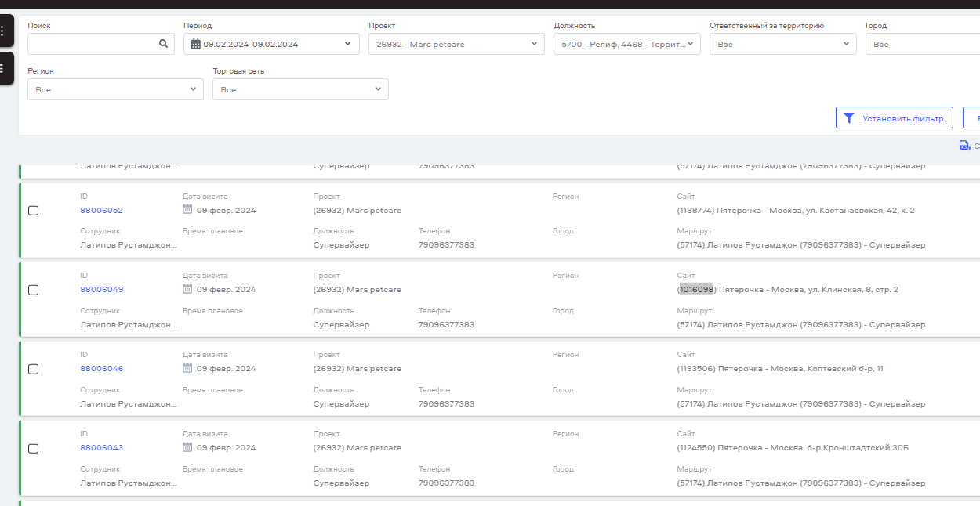Click the Установить фильтр button
The image size is (980, 506).
895,117
